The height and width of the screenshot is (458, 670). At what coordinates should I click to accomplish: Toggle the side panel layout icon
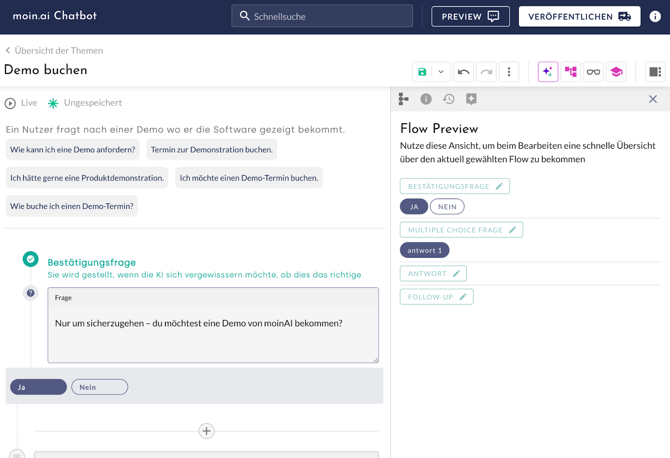pos(655,72)
